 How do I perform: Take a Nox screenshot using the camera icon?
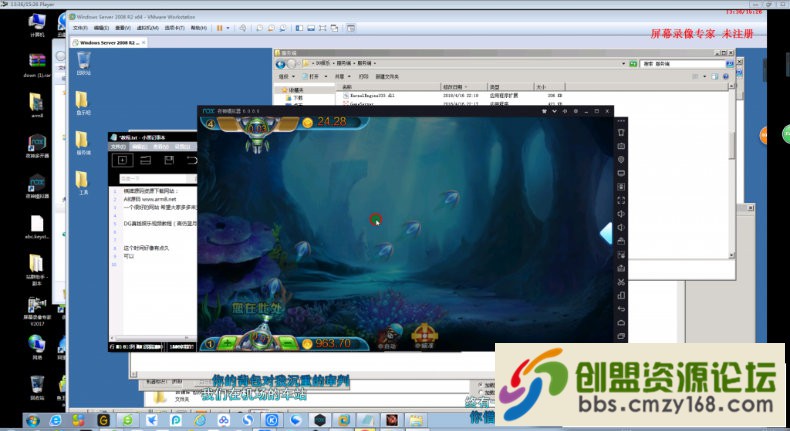pos(621,146)
